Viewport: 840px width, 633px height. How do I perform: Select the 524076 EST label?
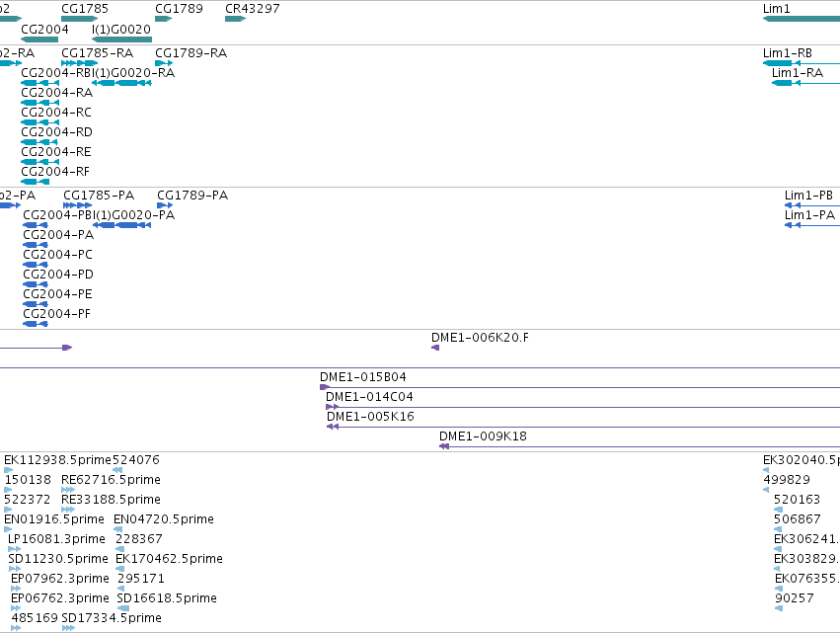pyautogui.click(x=136, y=460)
